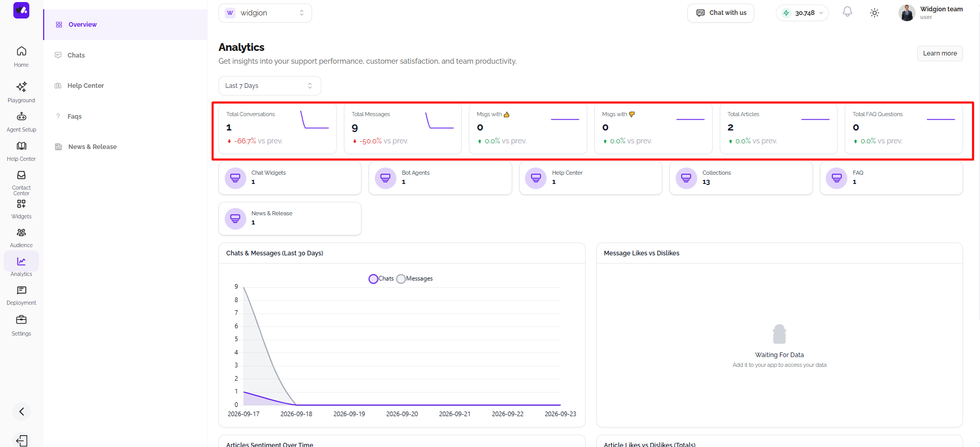Open the 30,748 credits dropdown
The width and height of the screenshot is (980, 447).
(x=802, y=13)
